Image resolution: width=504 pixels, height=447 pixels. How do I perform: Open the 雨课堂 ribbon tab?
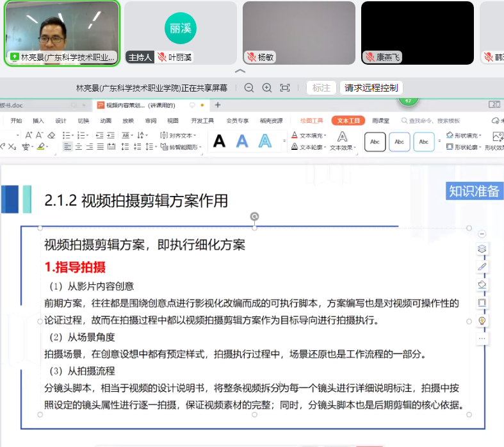380,121
